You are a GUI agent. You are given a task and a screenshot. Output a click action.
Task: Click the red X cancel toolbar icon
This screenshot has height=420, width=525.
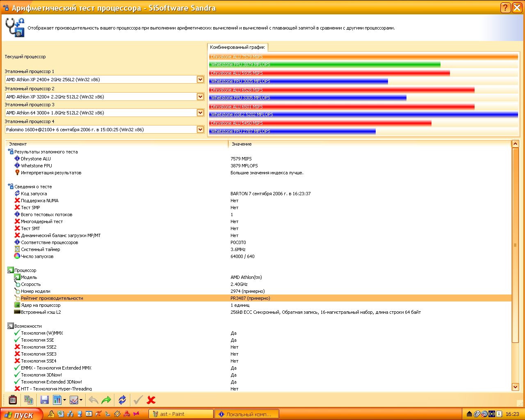[151, 400]
